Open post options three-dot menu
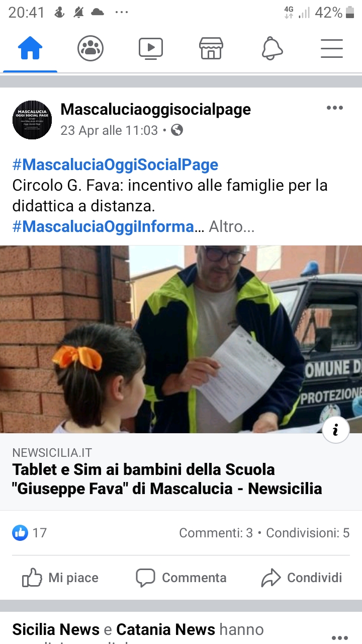The height and width of the screenshot is (644, 362). [x=335, y=108]
